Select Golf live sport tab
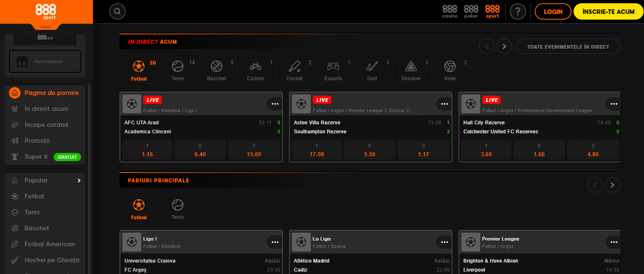The height and width of the screenshot is (274, 644). tap(372, 70)
